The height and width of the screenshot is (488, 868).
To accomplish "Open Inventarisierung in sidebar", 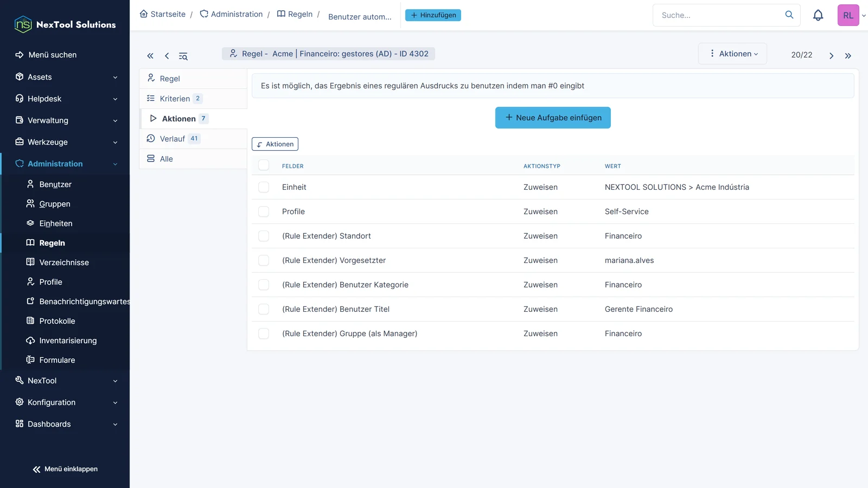I will 68,341.
